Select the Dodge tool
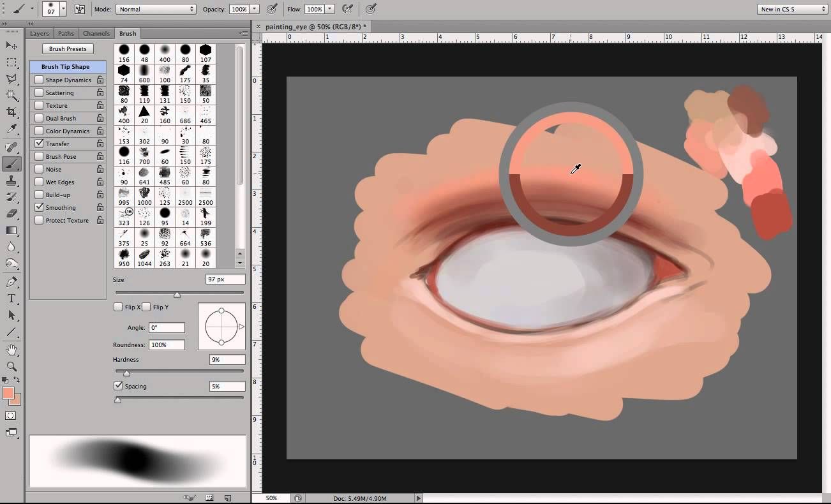The height and width of the screenshot is (504, 831). [x=11, y=263]
